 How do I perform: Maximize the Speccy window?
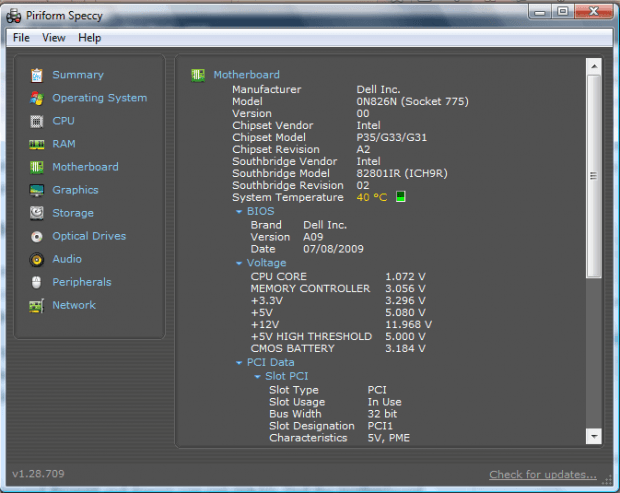point(562,11)
